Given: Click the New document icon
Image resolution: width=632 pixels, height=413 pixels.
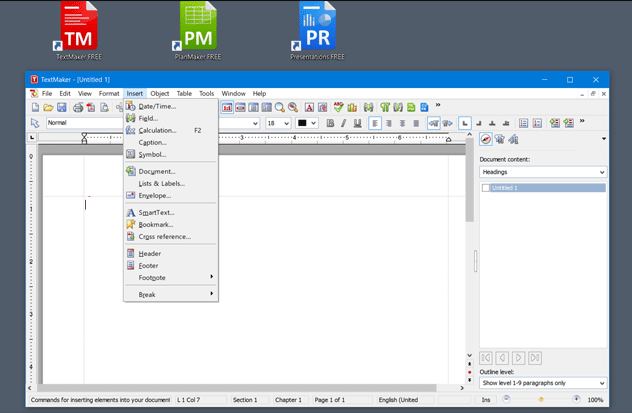Looking at the screenshot, I should tap(35, 107).
